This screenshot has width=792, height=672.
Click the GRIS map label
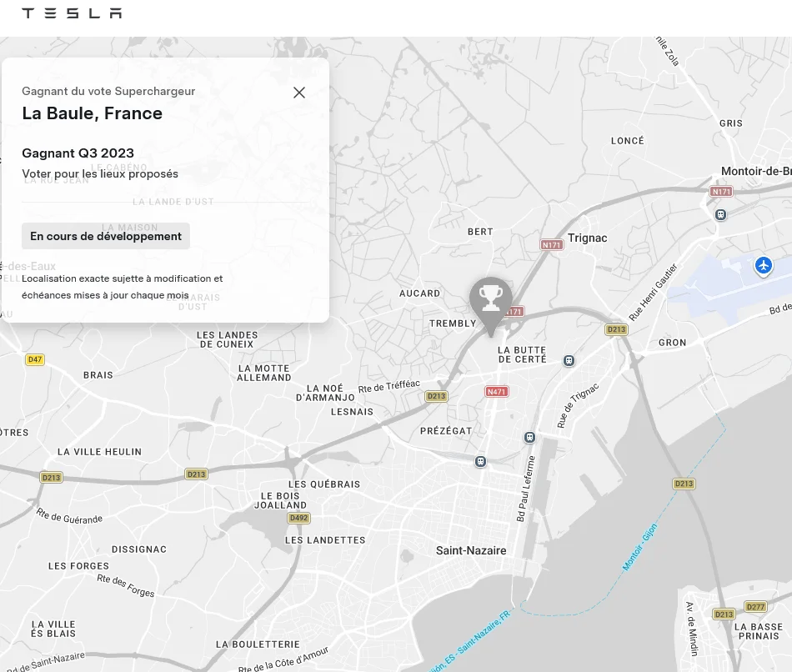(x=731, y=123)
